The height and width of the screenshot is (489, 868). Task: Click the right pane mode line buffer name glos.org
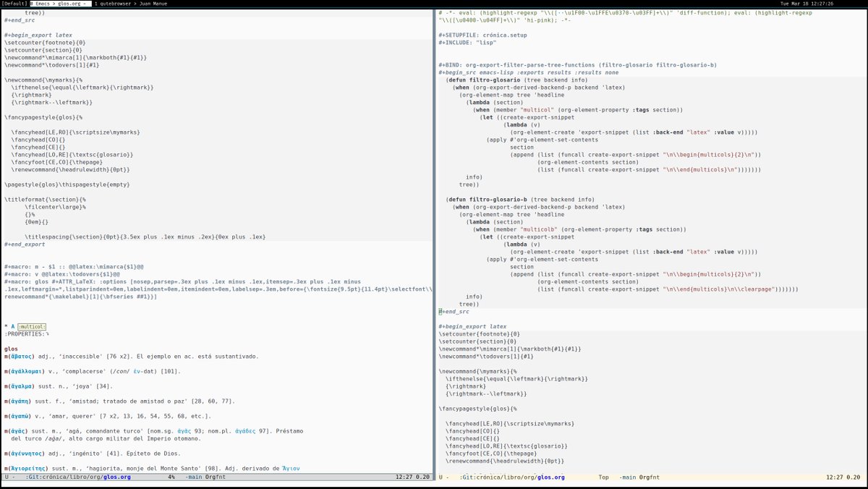click(550, 477)
